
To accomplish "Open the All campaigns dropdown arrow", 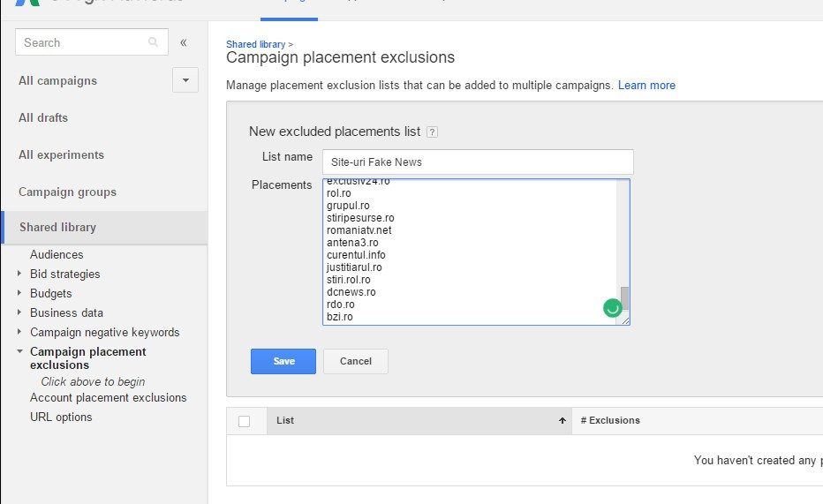I will point(185,80).
